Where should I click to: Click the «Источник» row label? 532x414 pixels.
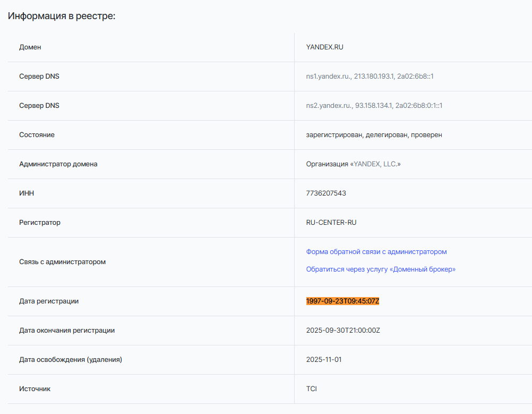click(x=35, y=389)
